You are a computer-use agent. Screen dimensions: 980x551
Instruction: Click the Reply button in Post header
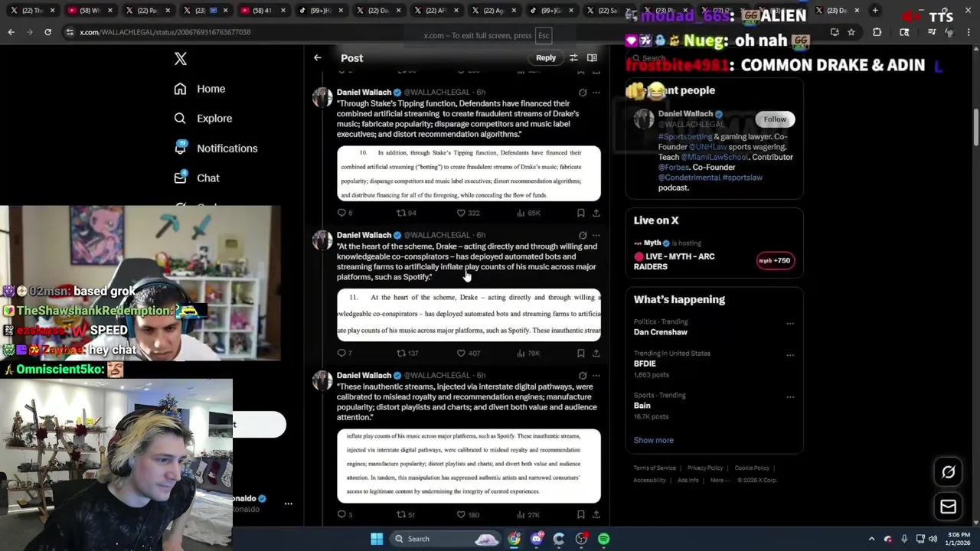pos(546,57)
